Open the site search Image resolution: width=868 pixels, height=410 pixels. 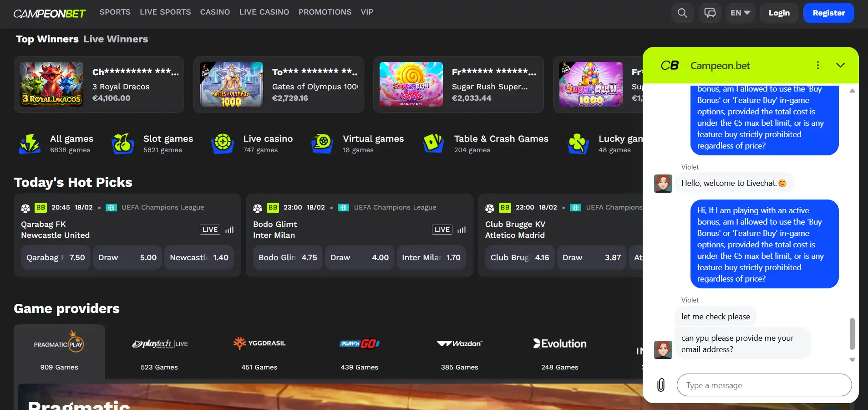(682, 12)
